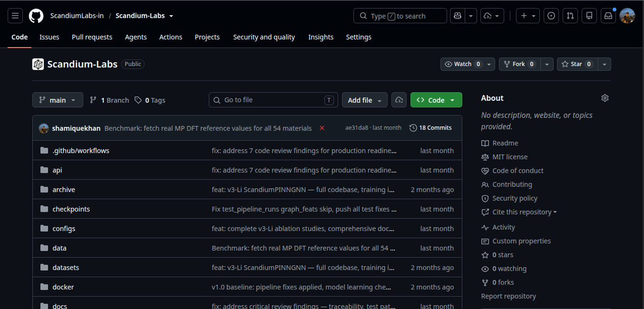Viewport: 644px width, 309px height.
Task: Open the pull requests icon in the header
Action: [570, 16]
